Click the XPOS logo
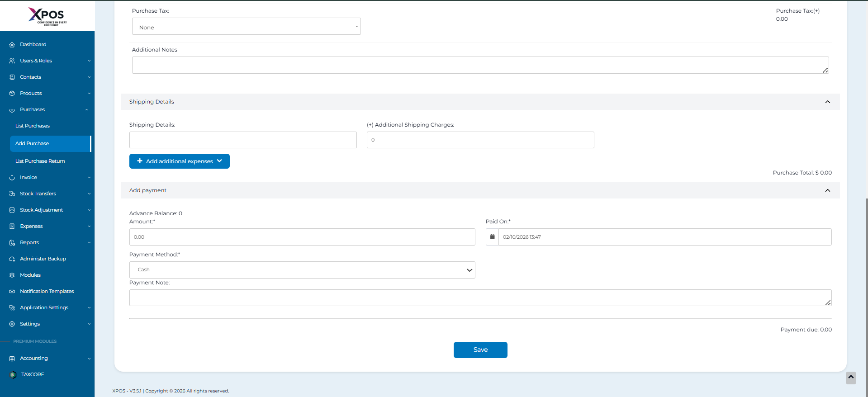Screen dimensions: 868x397 pos(47,16)
